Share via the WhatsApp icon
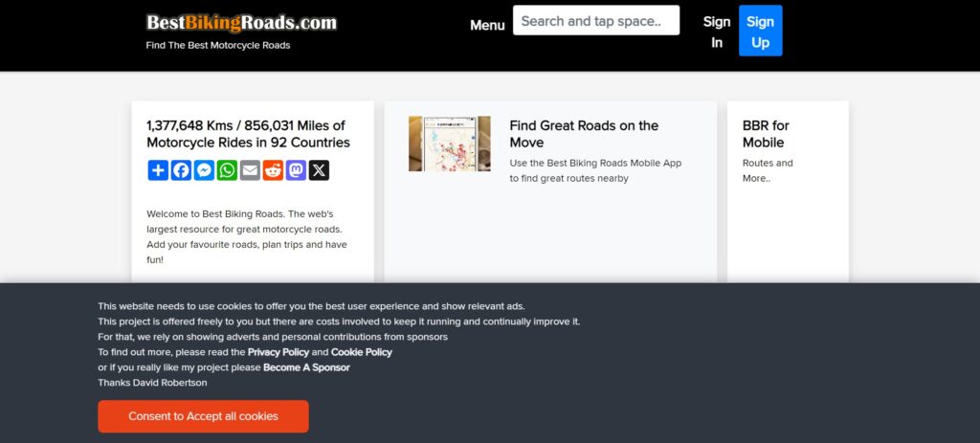 pyautogui.click(x=227, y=170)
